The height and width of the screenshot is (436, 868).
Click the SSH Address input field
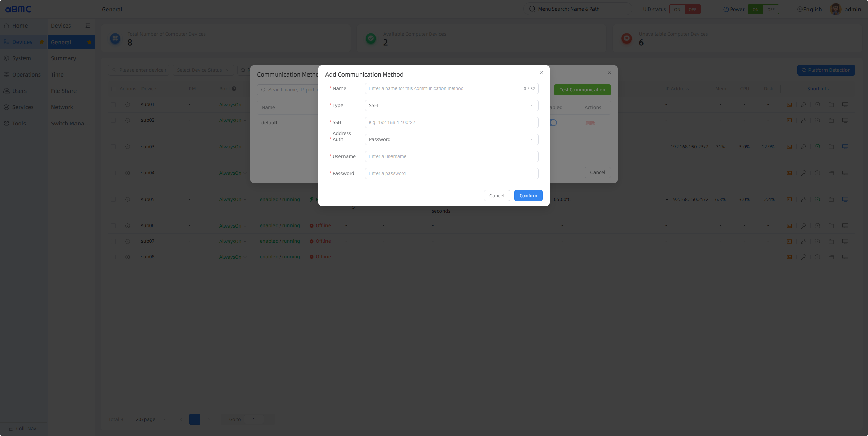pos(451,122)
